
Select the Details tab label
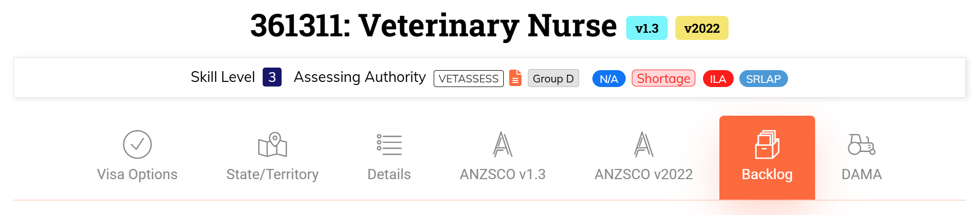389,175
